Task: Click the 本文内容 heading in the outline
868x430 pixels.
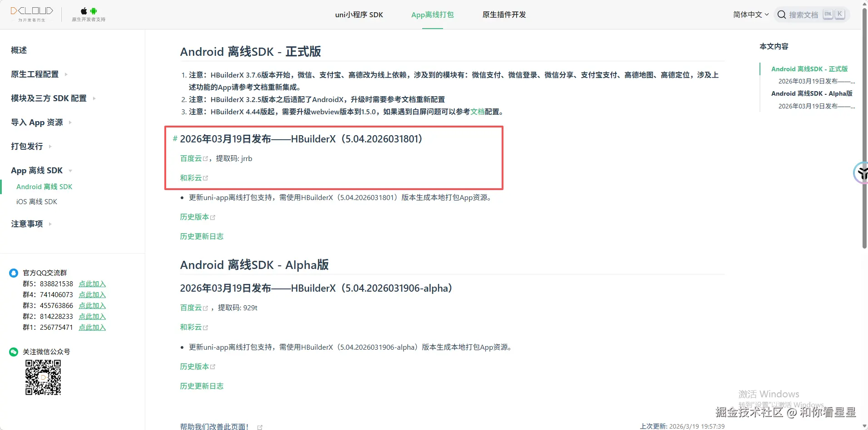Action: click(x=774, y=46)
